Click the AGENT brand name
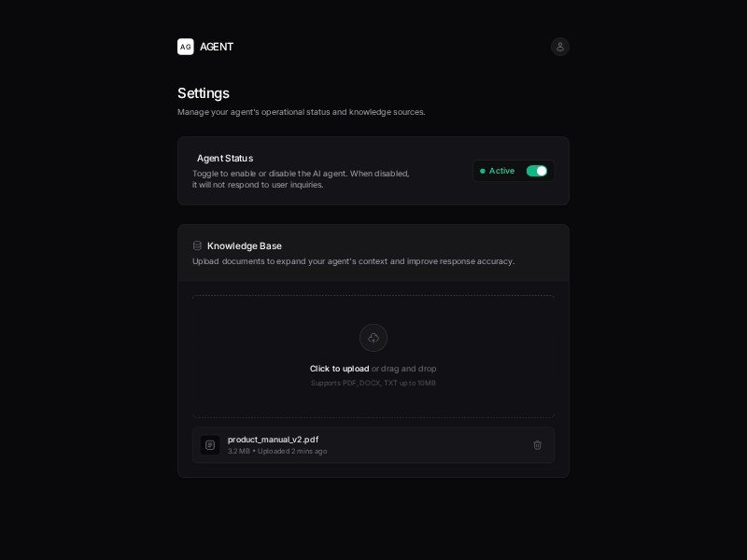 coord(217,47)
